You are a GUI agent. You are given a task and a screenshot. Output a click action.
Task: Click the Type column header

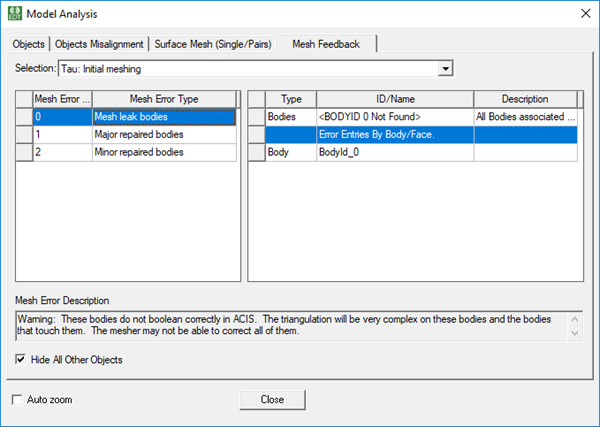(x=291, y=99)
